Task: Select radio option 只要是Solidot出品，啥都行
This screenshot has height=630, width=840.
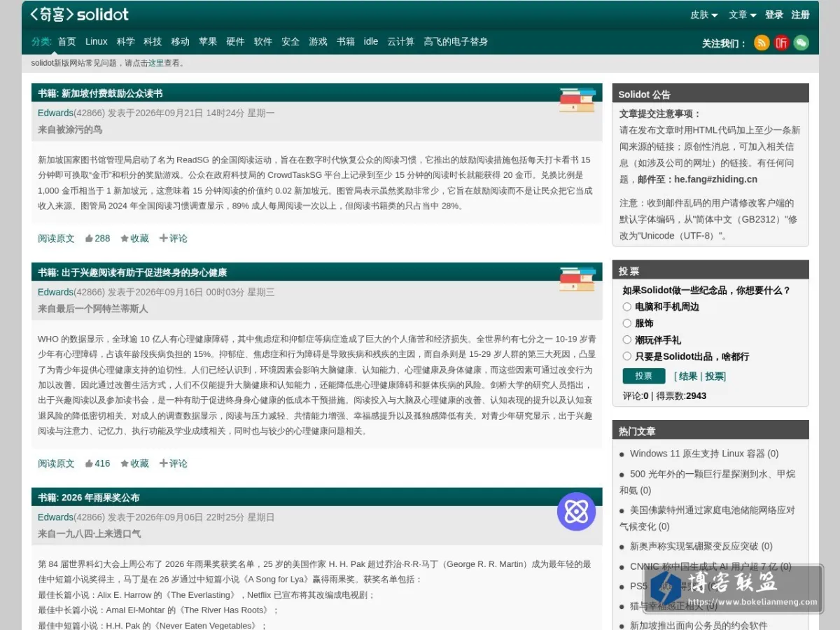Action: [627, 356]
